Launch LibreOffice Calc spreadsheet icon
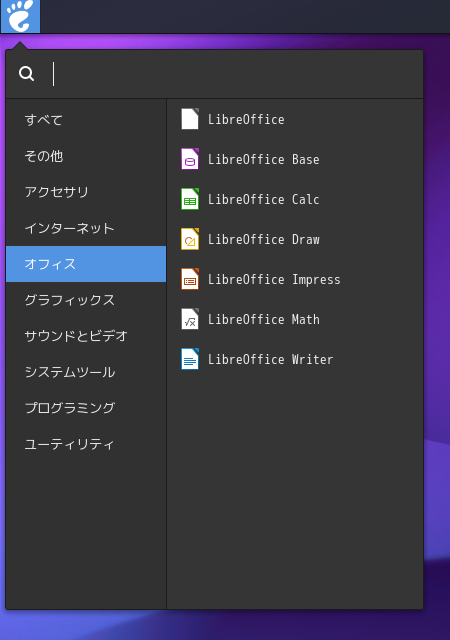The width and height of the screenshot is (450, 640). point(190,199)
